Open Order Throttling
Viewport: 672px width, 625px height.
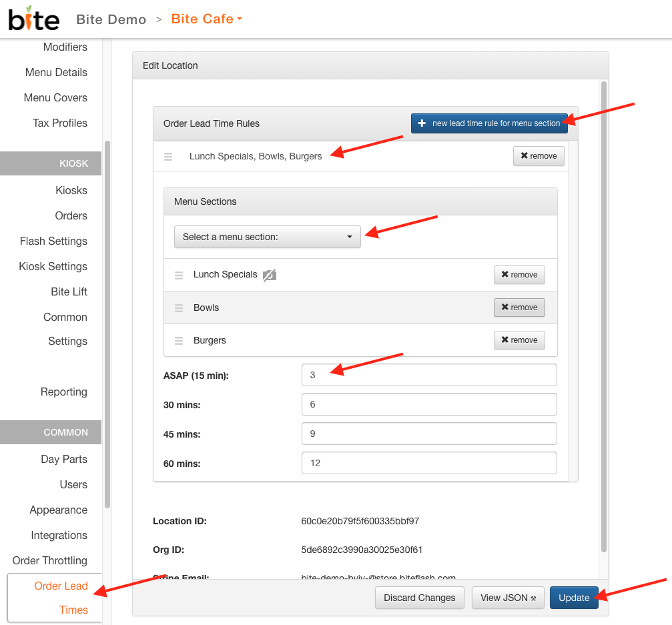click(49, 560)
